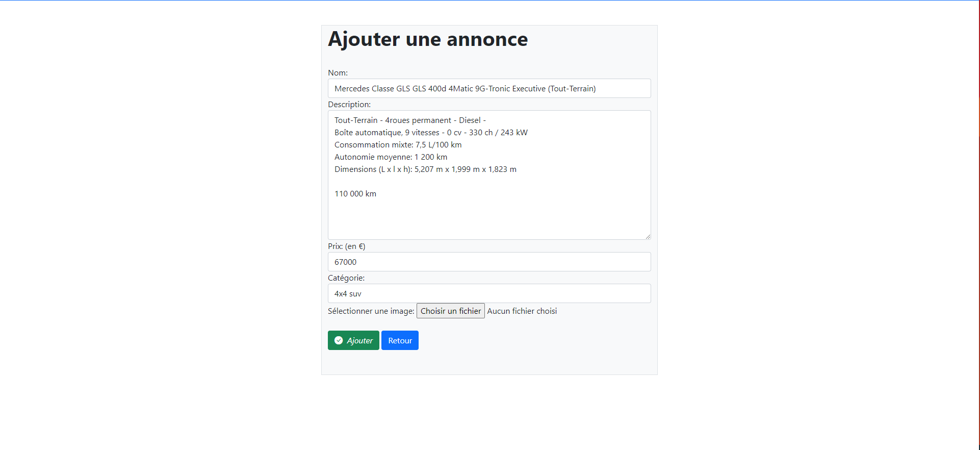
Task: Select the Prix field containing 67000
Action: 489,262
